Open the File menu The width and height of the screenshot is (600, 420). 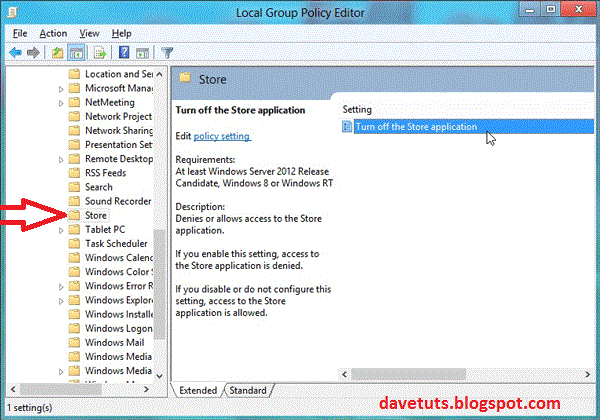[20, 33]
